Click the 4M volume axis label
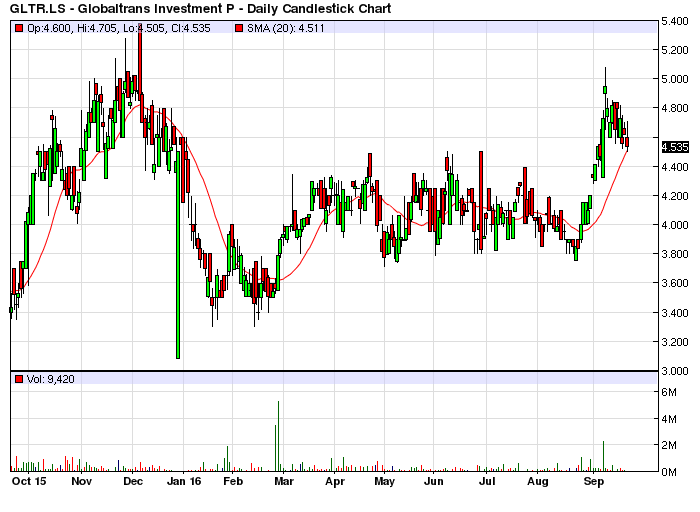Screen dimensions: 700x512 [x=669, y=419]
